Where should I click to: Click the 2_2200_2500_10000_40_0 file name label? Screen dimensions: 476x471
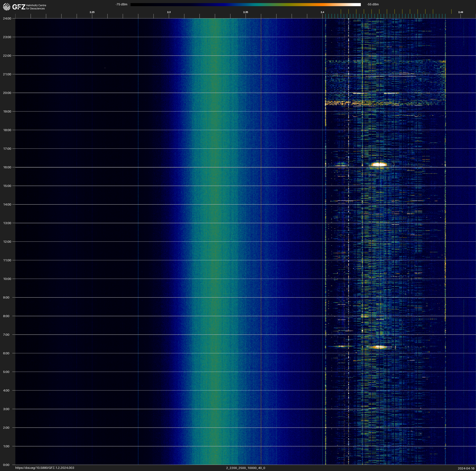[x=245, y=468]
